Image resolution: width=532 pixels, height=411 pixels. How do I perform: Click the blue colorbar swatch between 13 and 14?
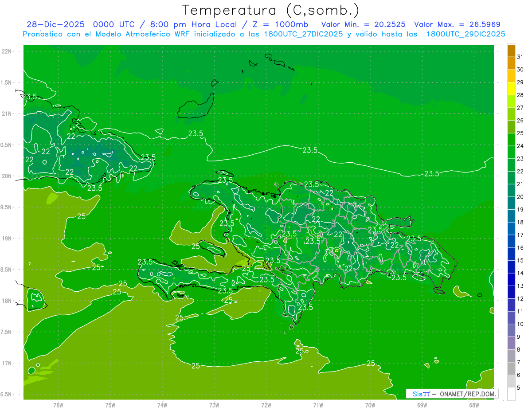511,280
